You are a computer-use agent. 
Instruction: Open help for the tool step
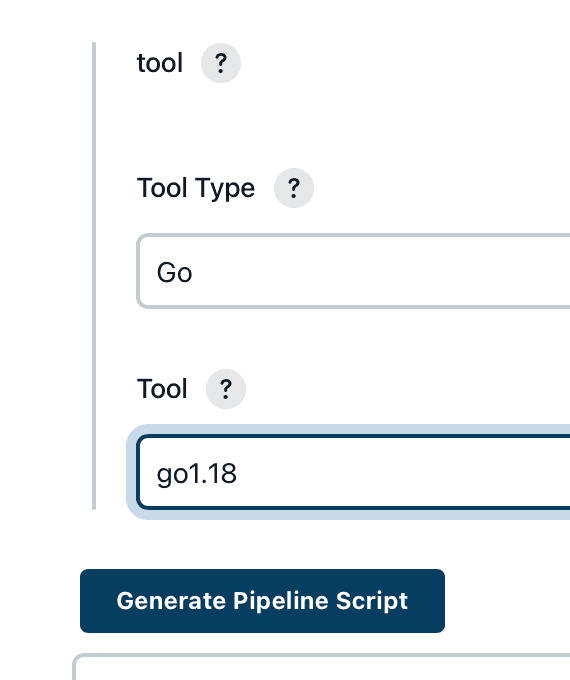click(221, 63)
